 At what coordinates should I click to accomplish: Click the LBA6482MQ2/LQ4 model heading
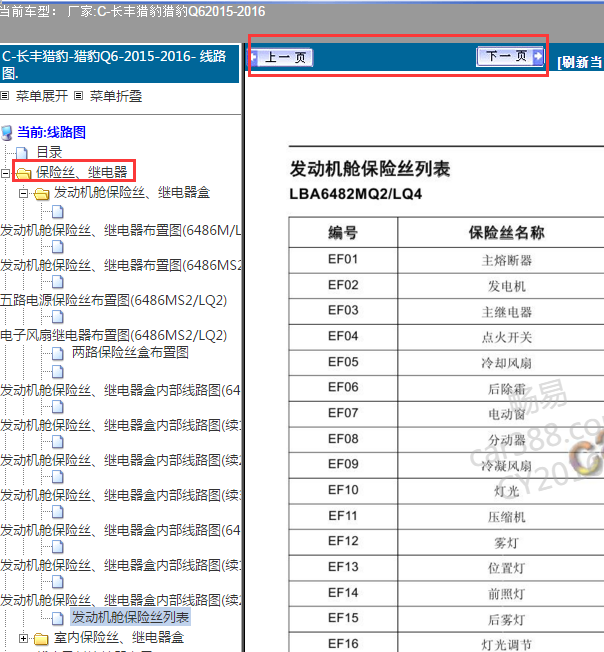click(355, 194)
